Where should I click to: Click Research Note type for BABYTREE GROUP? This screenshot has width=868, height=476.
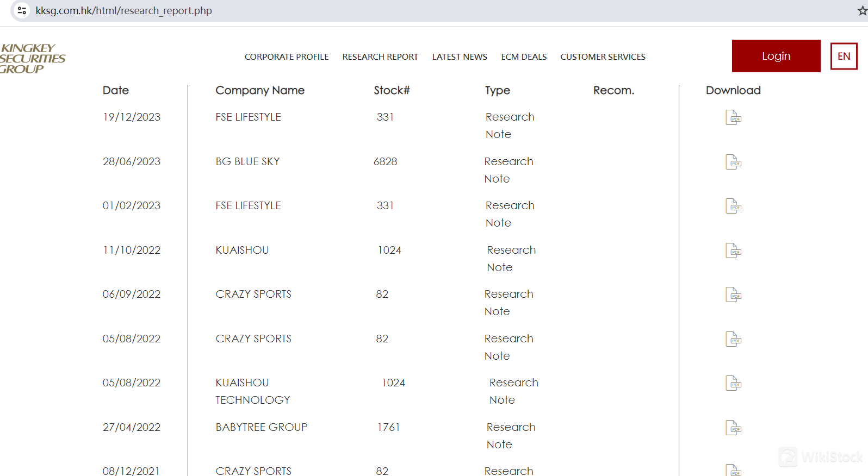511,436
